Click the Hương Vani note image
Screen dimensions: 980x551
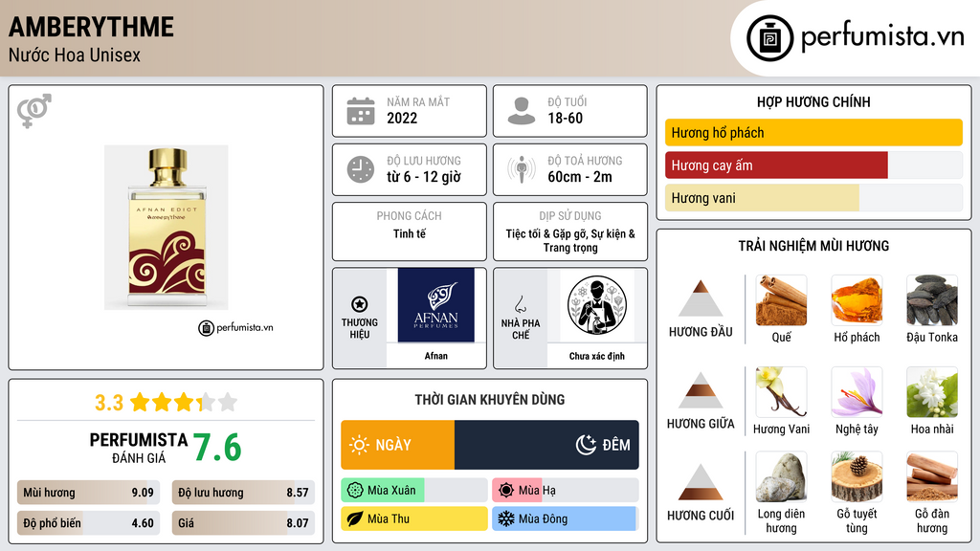(x=781, y=392)
